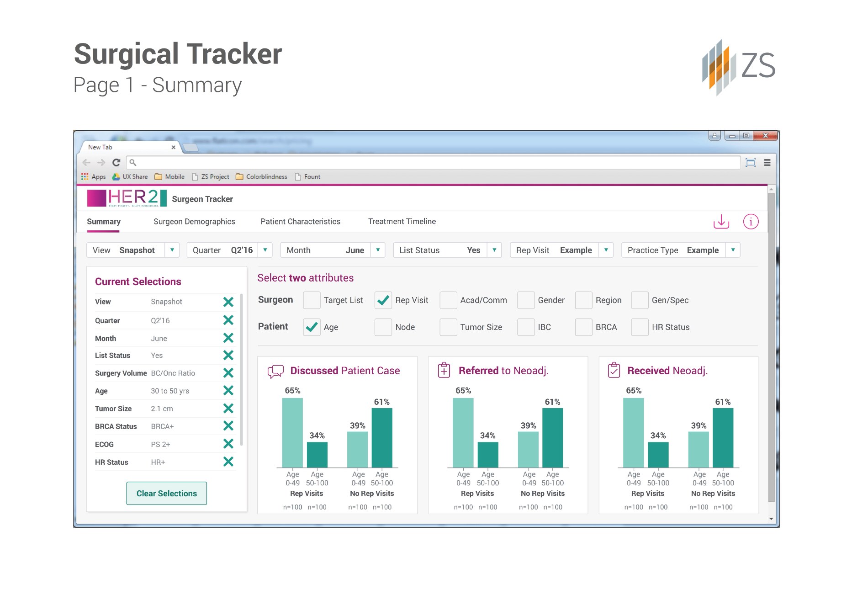This screenshot has height=595, width=868.
Task: Check the Acad/Comm checkbox
Action: pos(448,300)
